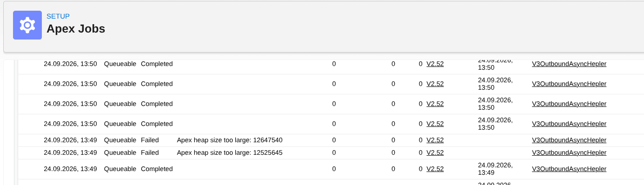Click the Setup gear icon
644x185 pixels.
27,25
